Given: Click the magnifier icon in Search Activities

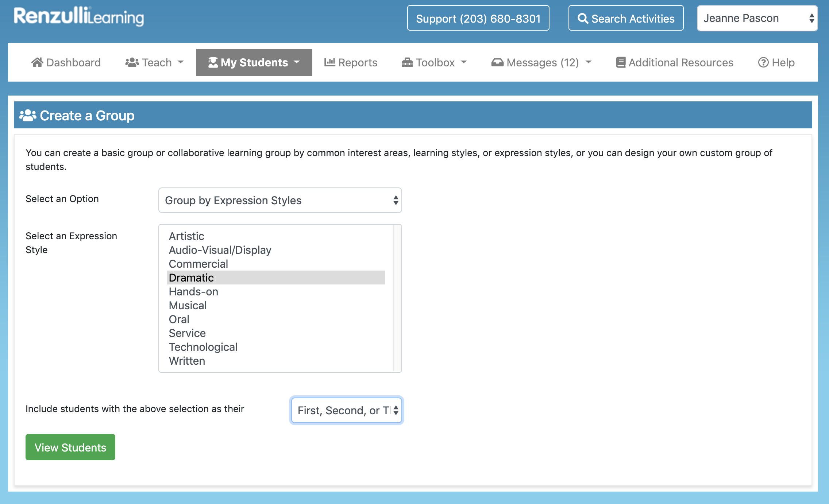Looking at the screenshot, I should pyautogui.click(x=583, y=18).
